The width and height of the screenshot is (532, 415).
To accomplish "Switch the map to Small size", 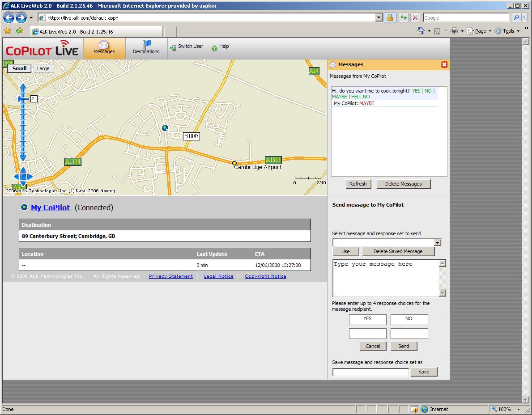I will click(19, 68).
